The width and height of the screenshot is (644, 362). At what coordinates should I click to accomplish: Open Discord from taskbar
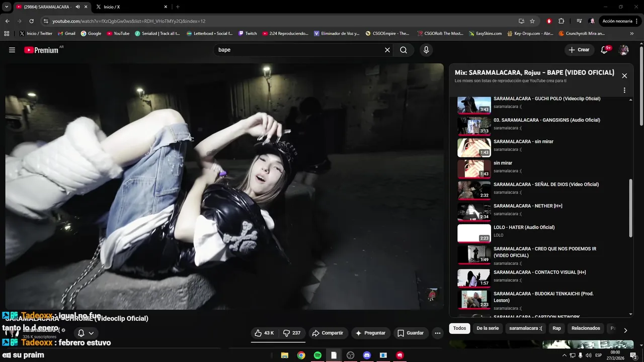coord(367,355)
